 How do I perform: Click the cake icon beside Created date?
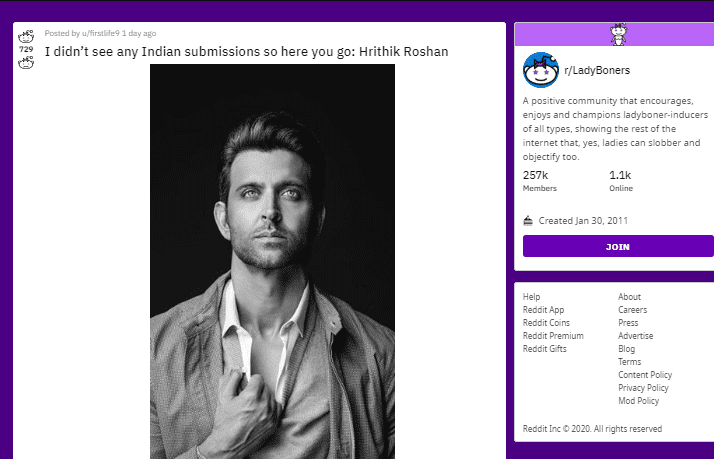pos(528,220)
